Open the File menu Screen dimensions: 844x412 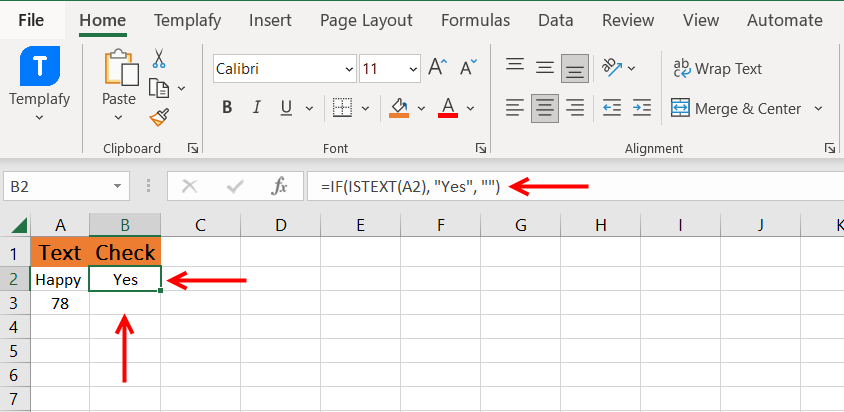[31, 20]
